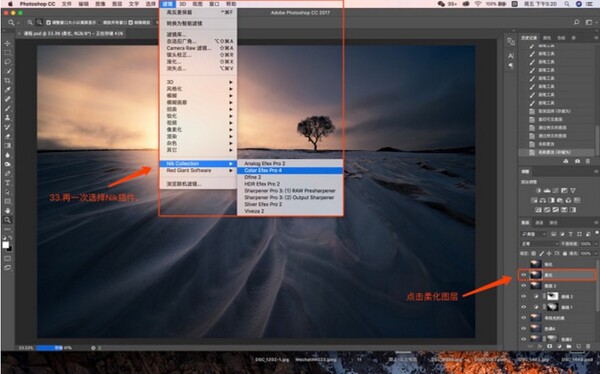The image size is (600, 374).
Task: Delete layer with trash icon
Action: coord(588,346)
